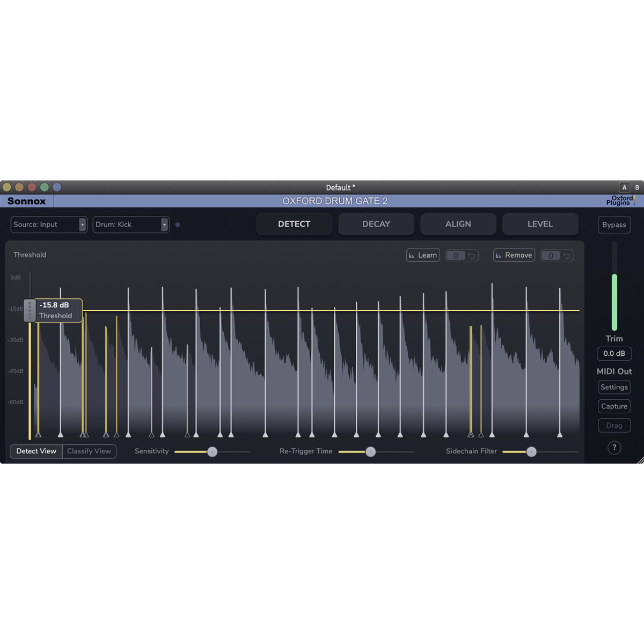
Task: Click the red color dot in title bar
Action: pos(32,187)
